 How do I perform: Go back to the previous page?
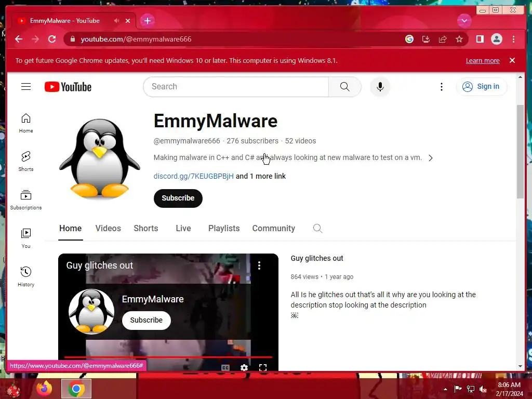(x=19, y=39)
